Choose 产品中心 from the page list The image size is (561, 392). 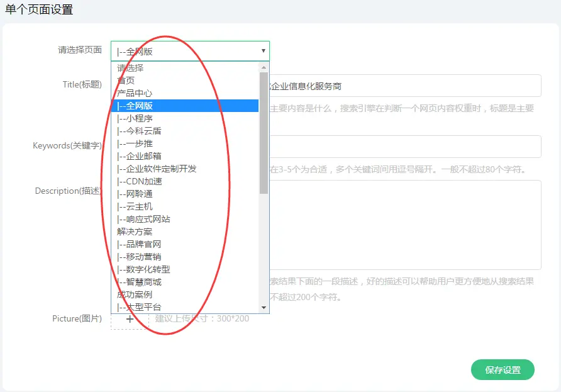point(185,93)
